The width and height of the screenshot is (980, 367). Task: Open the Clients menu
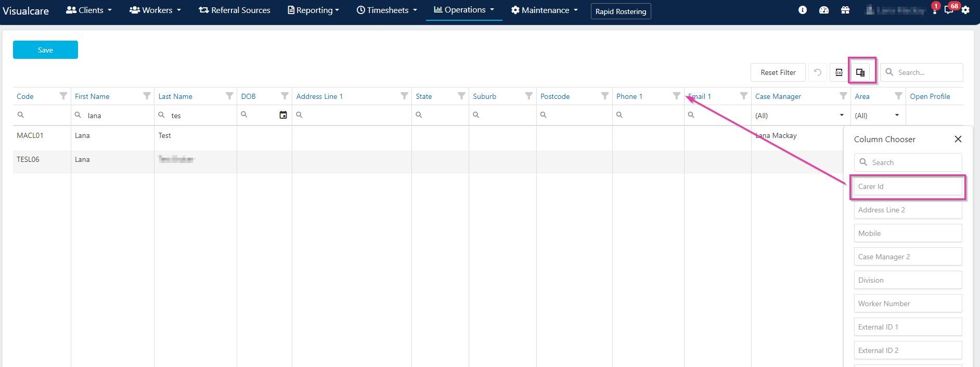[x=89, y=10]
